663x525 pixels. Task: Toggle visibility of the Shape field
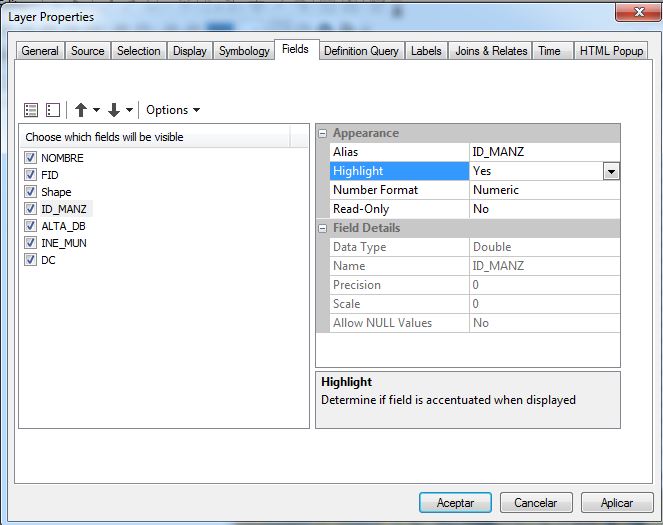coord(31,192)
